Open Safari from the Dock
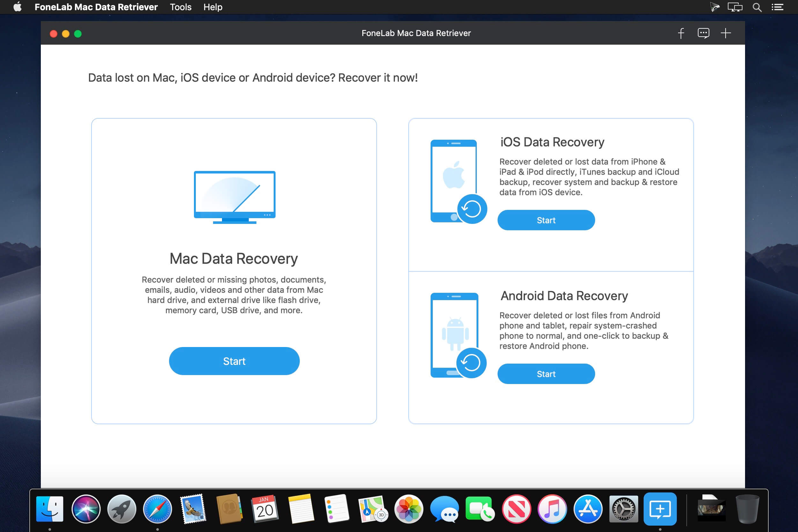 158,509
